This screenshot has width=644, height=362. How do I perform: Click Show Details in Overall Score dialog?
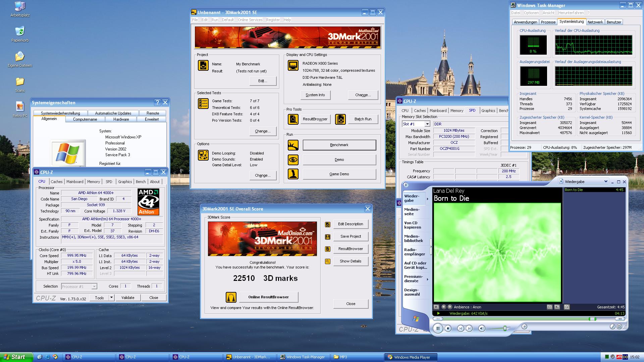[x=351, y=261]
